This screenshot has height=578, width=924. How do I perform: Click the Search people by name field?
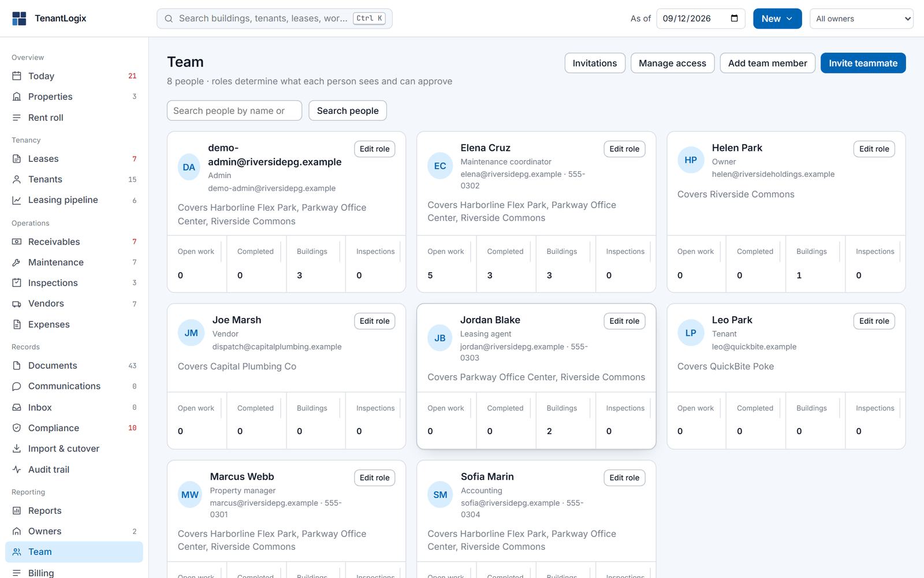234,110
